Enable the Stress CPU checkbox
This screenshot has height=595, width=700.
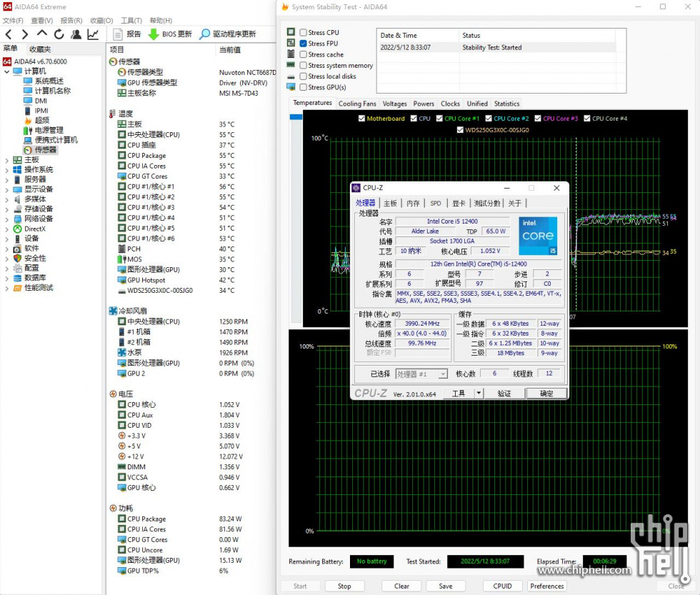click(303, 33)
